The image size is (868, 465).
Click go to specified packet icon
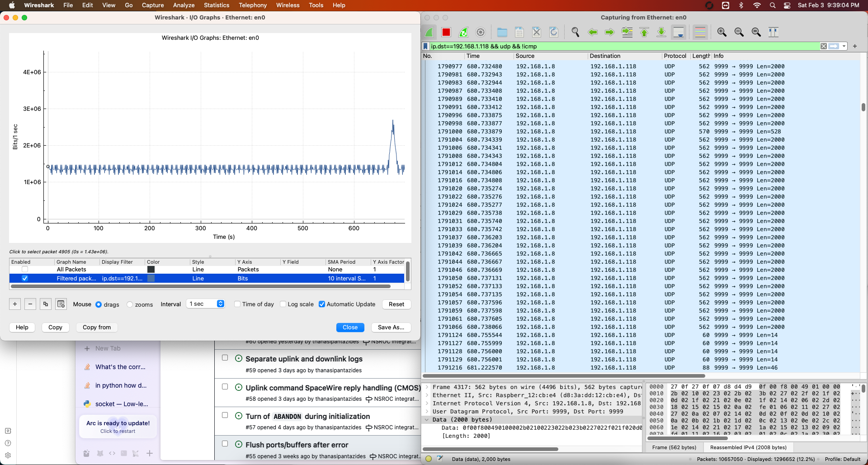point(627,32)
